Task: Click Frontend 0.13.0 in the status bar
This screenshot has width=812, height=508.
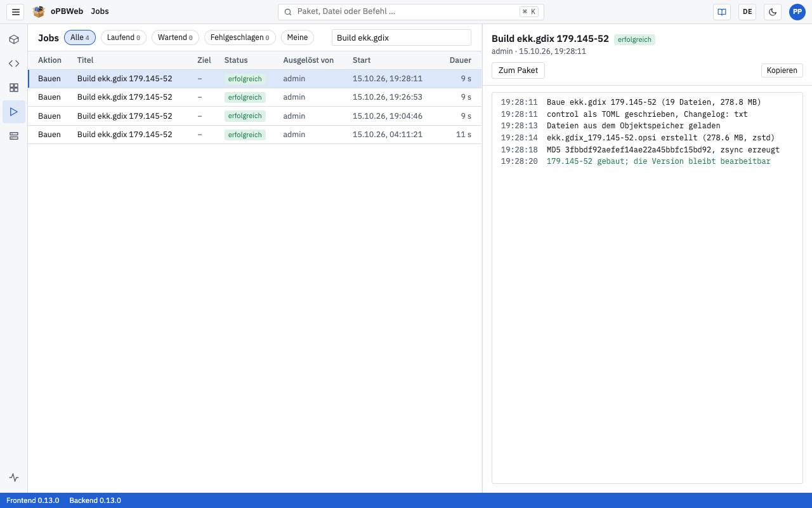Action: click(33, 500)
